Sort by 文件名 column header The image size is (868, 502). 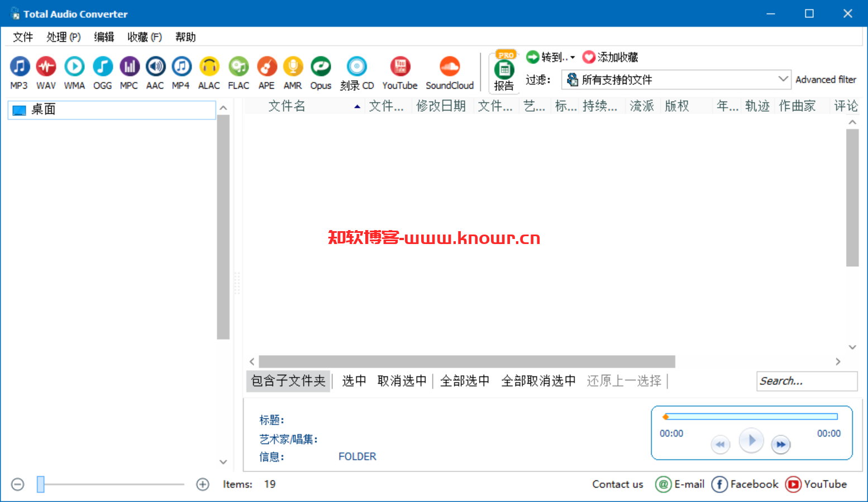point(304,106)
